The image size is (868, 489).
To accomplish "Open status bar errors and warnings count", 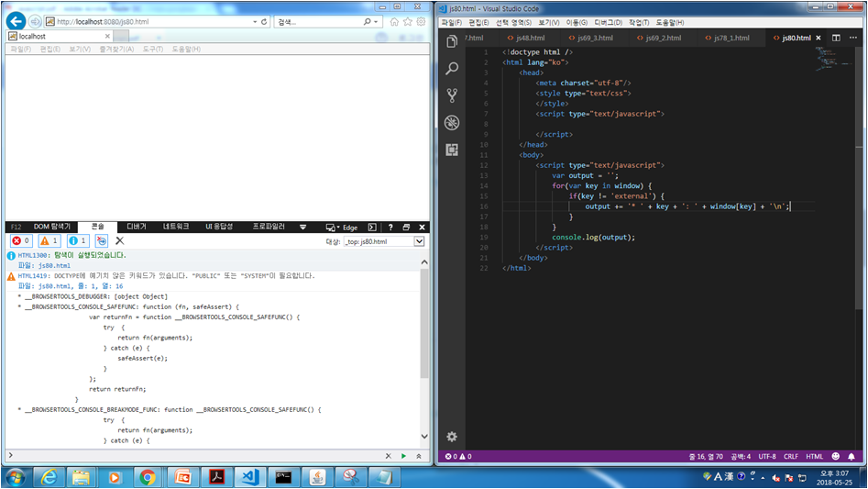I will (458, 456).
